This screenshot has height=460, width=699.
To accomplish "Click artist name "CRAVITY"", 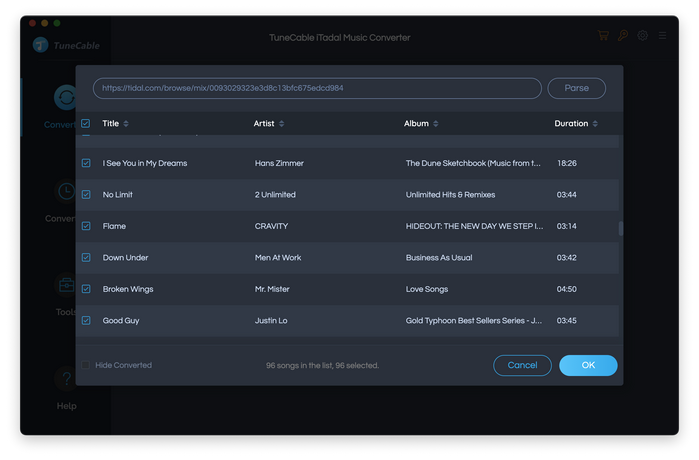I will click(x=271, y=226).
